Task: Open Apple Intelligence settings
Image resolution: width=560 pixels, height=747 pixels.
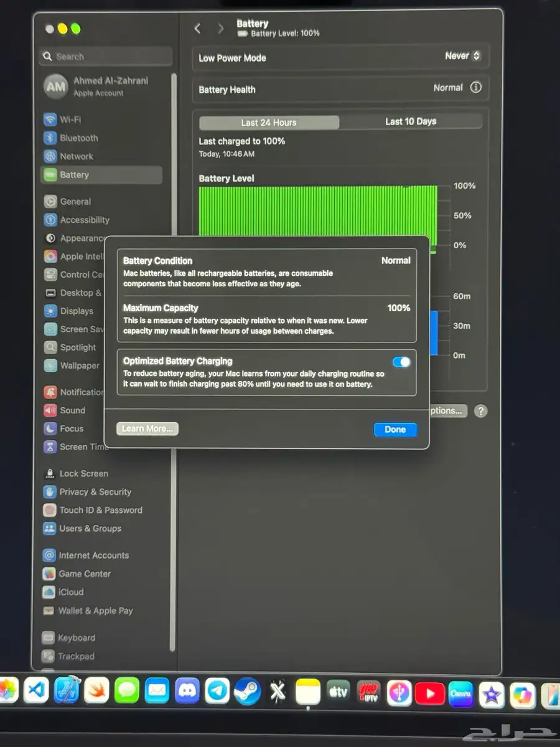Action: pos(73,256)
